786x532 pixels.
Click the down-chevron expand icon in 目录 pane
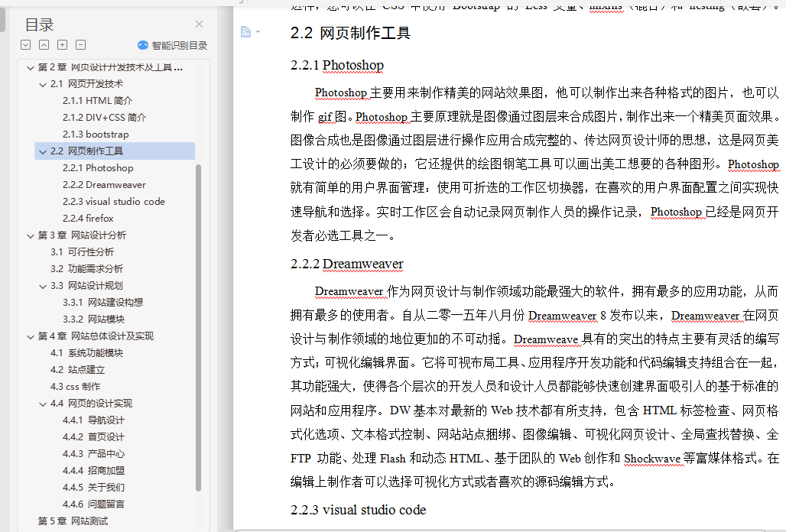point(25,45)
